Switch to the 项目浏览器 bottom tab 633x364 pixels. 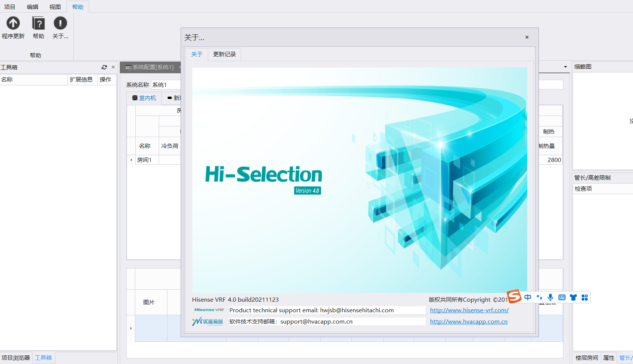pyautogui.click(x=16, y=358)
